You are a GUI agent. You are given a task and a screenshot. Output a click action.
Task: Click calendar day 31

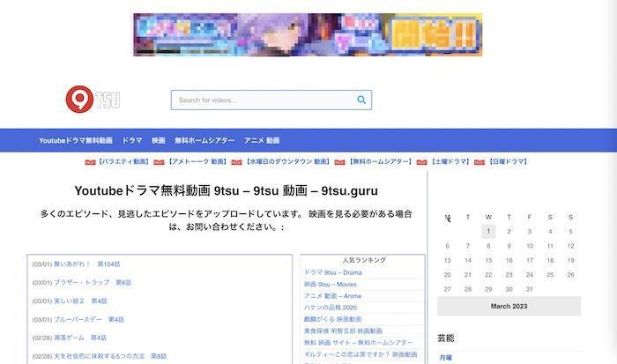(x=529, y=289)
